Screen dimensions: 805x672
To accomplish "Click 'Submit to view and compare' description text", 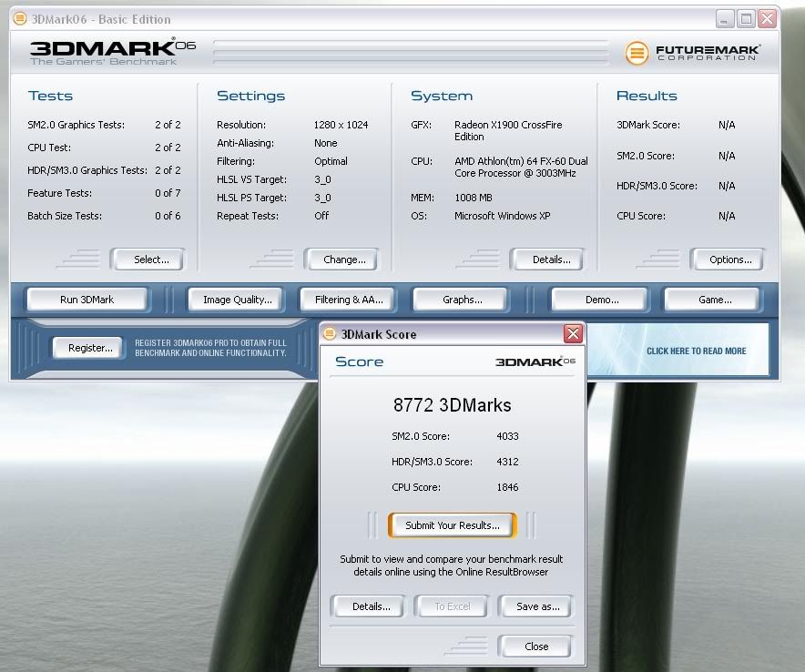I will tap(452, 565).
